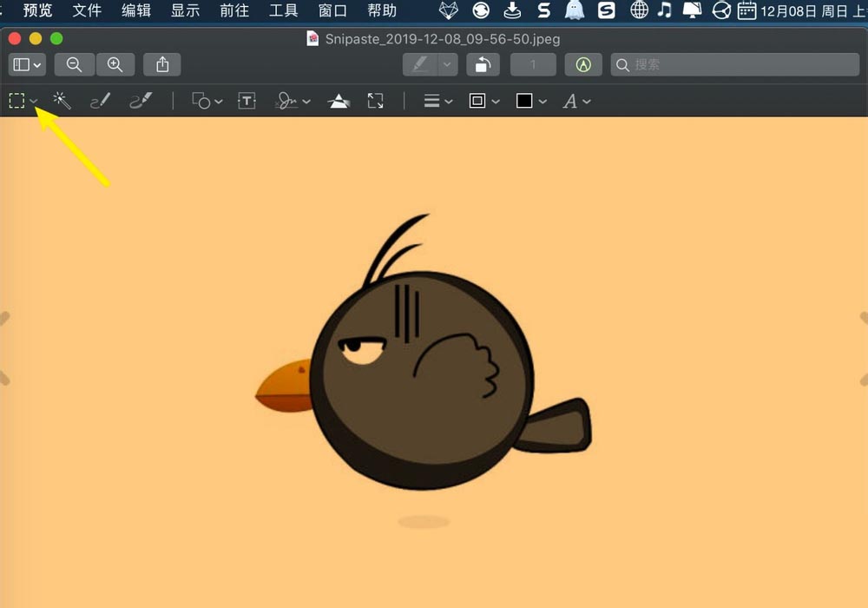Choose the Draw brush tool
Viewport: 868px width, 608px height.
pos(141,100)
